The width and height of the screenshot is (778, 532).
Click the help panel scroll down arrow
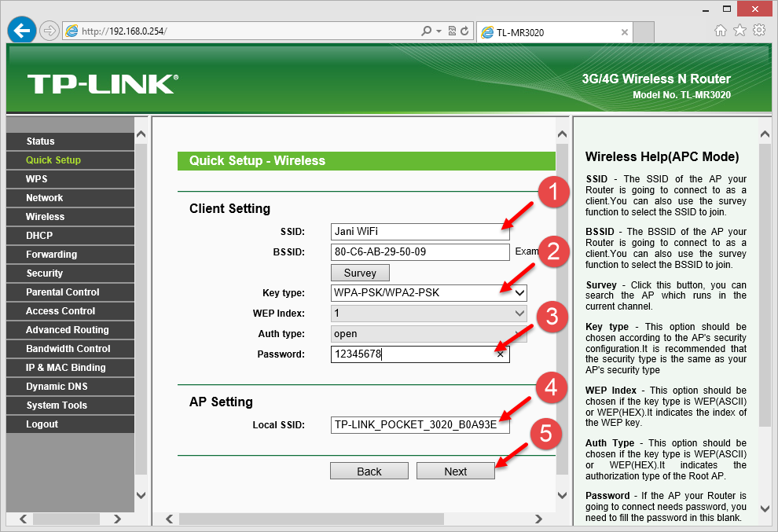click(765, 508)
